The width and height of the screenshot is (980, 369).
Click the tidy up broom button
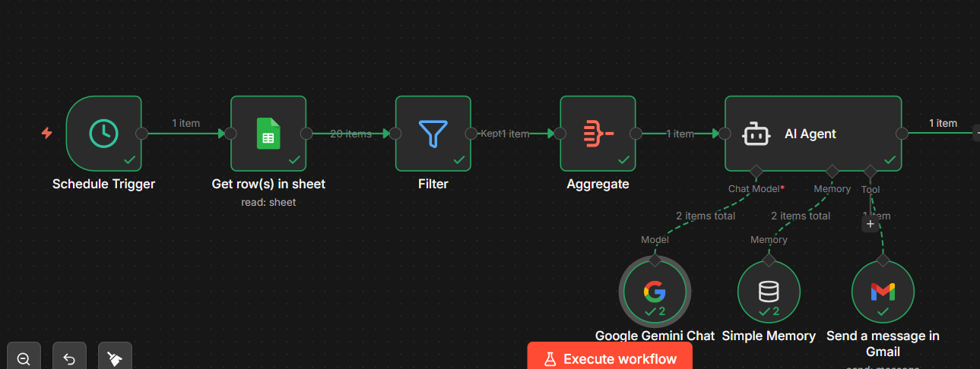point(115,358)
